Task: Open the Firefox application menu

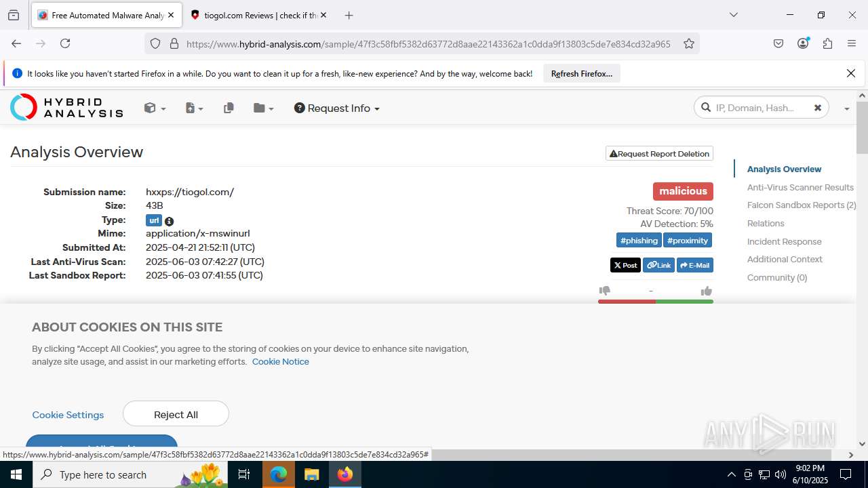Action: (x=852, y=43)
